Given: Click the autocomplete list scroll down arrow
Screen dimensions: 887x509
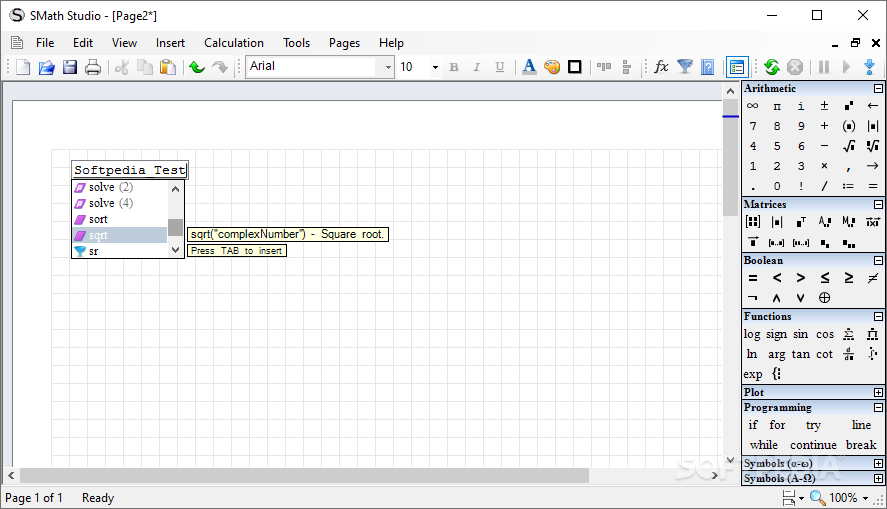Looking at the screenshot, I should coord(175,250).
